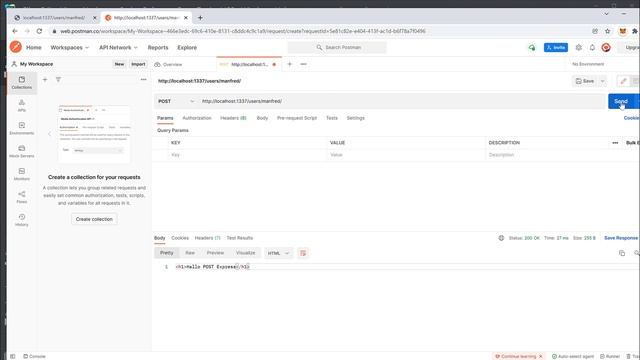Image resolution: width=640 pixels, height=360 pixels.
Task: Open Mock Servers in the sidebar
Action: tap(22, 151)
